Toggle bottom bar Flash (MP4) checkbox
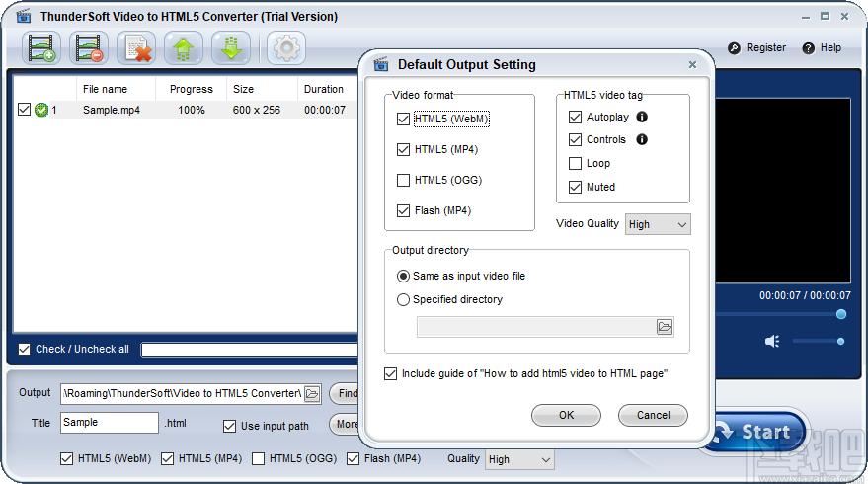The height and width of the screenshot is (484, 868). point(353,458)
